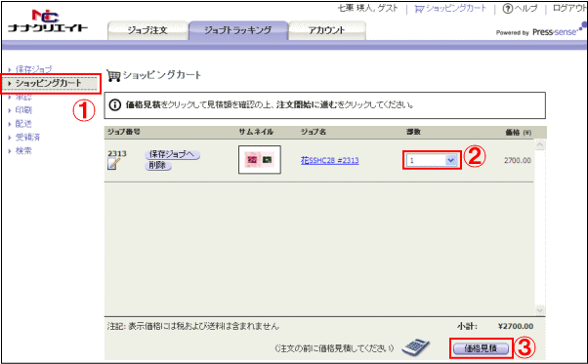Click the shopping cart icon beside page title
The height and width of the screenshot is (364, 588).
(x=113, y=76)
